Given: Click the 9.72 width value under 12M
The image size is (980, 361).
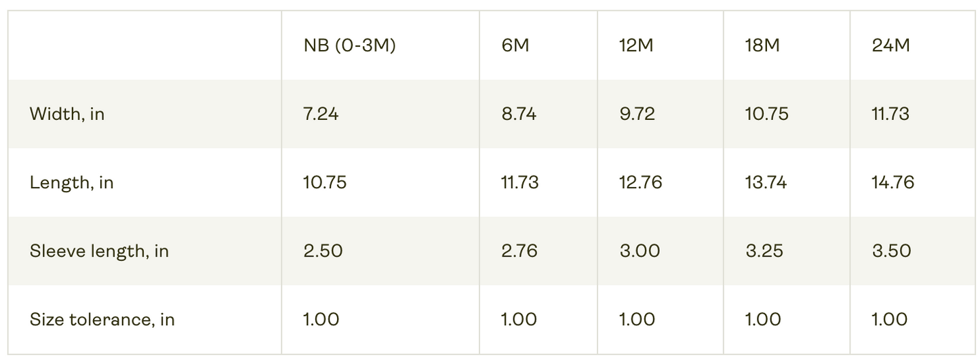Looking at the screenshot, I should click(x=637, y=114).
